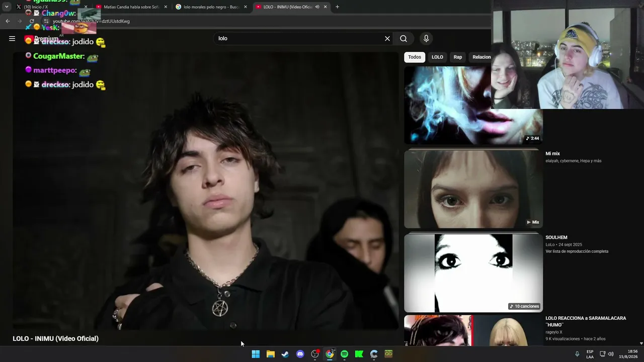Viewport: 644px width, 362px height.
Task: Select the 'LOLO' filter chip
Action: (437, 57)
